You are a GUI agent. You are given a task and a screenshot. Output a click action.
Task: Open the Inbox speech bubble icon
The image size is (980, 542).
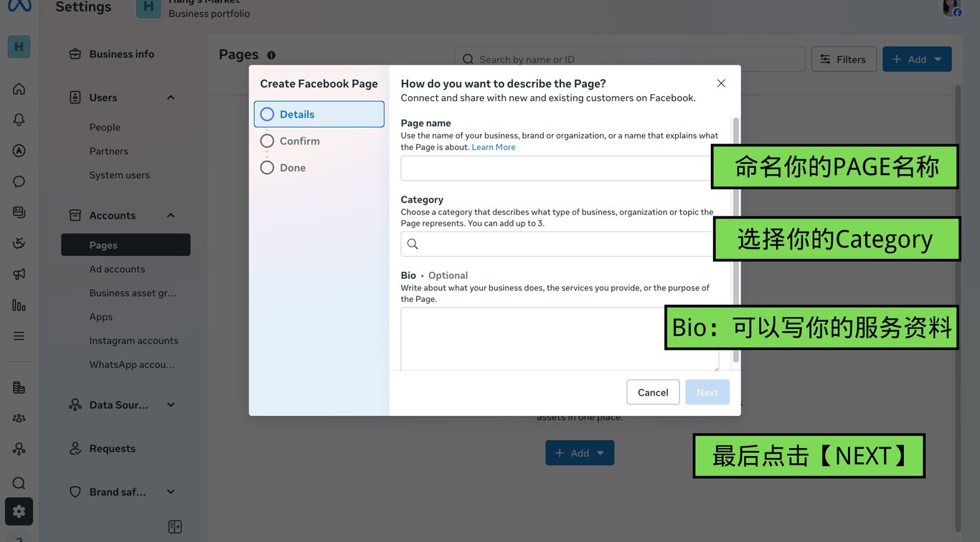pos(19,181)
